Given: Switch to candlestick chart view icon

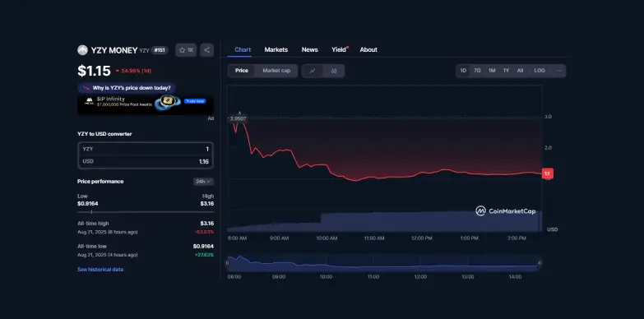Looking at the screenshot, I should pos(334,71).
